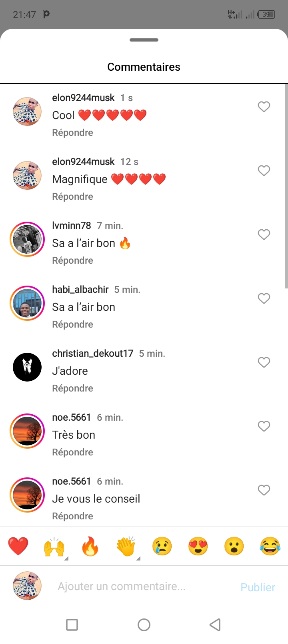Screen dimensions: 288x644
Task: Insert the fire emoji reaction
Action: tap(90, 546)
